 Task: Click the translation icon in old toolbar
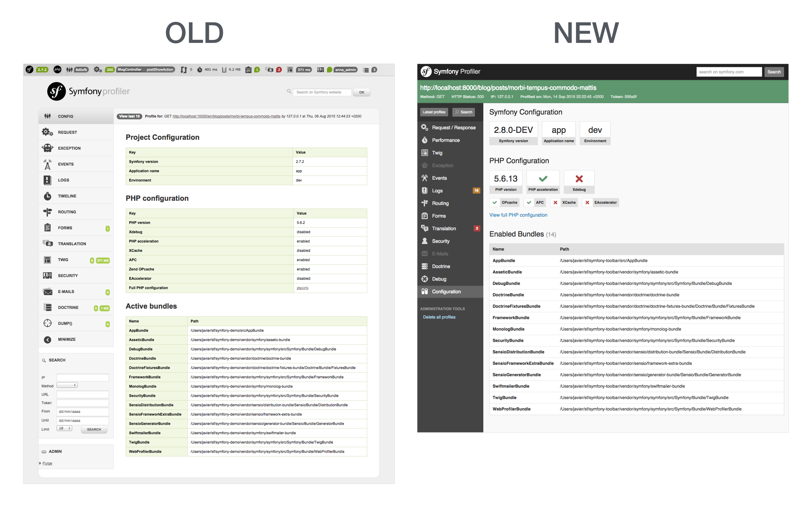pyautogui.click(x=269, y=70)
